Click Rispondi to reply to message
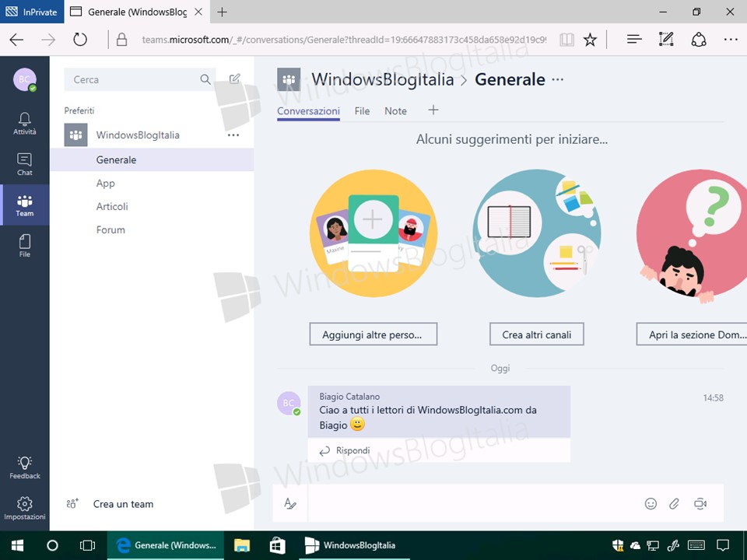Viewport: 747px width, 560px height. click(345, 450)
